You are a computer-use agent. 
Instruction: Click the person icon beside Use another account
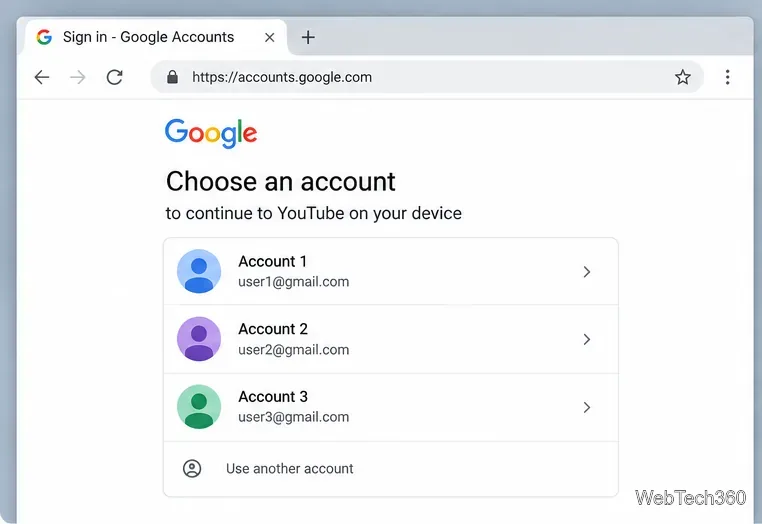[192, 469]
